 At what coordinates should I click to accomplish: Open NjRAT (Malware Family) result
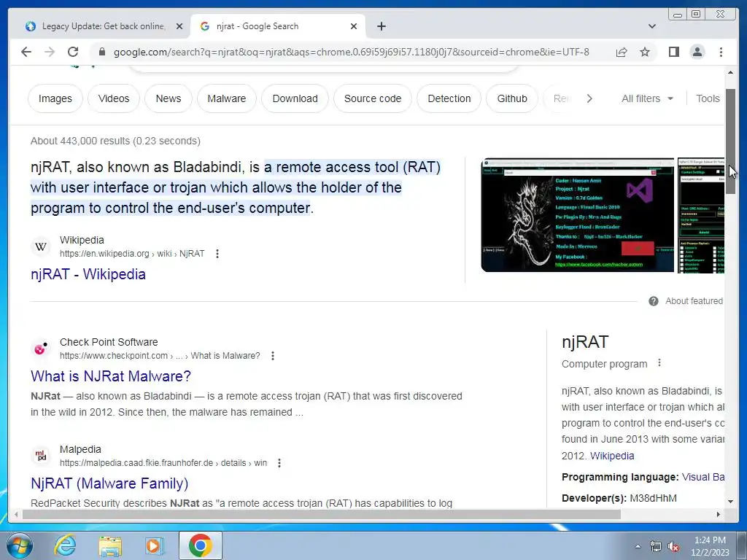pos(109,483)
